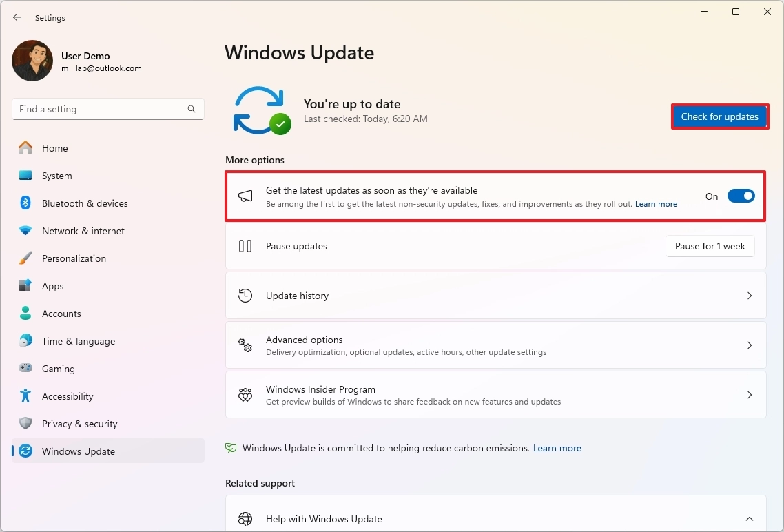Click the You're up to date text

pos(352,104)
